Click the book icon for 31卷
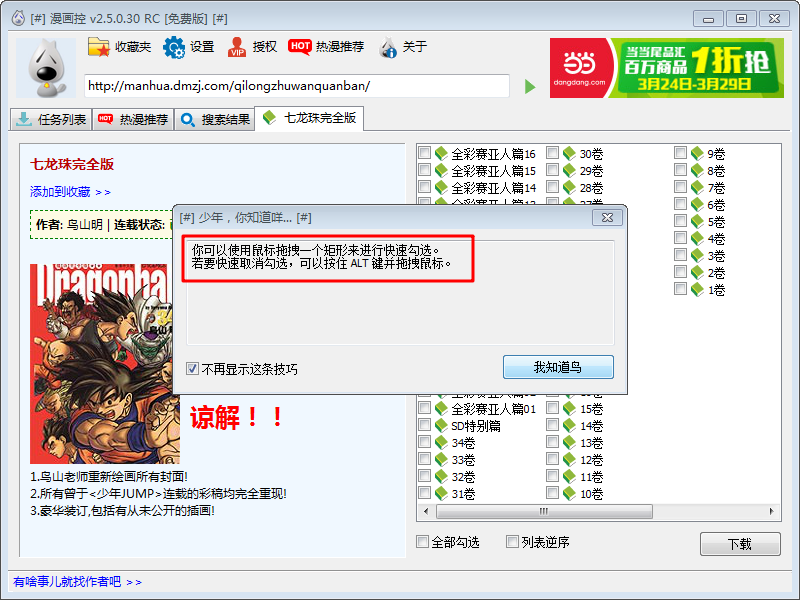The width and height of the screenshot is (800, 600). (x=441, y=493)
